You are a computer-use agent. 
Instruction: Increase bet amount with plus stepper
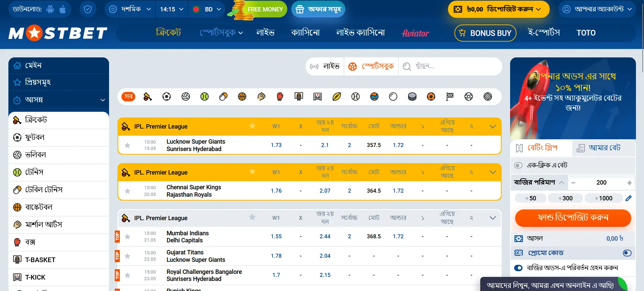pyautogui.click(x=630, y=183)
